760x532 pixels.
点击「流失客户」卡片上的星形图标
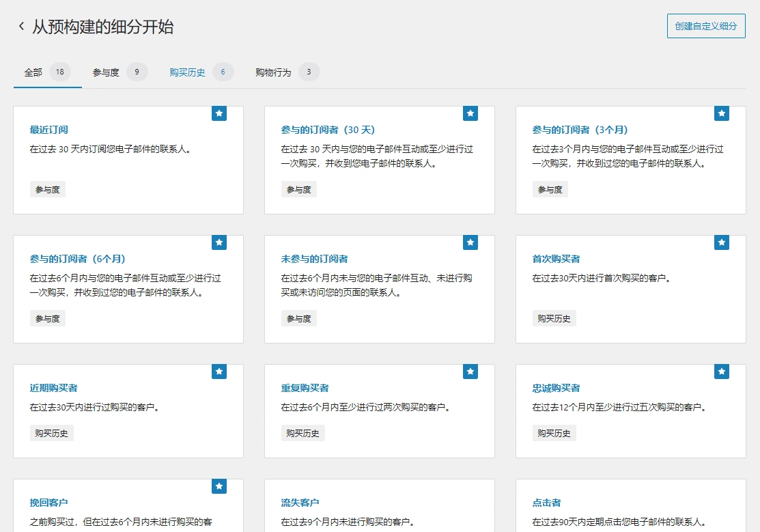pos(470,486)
